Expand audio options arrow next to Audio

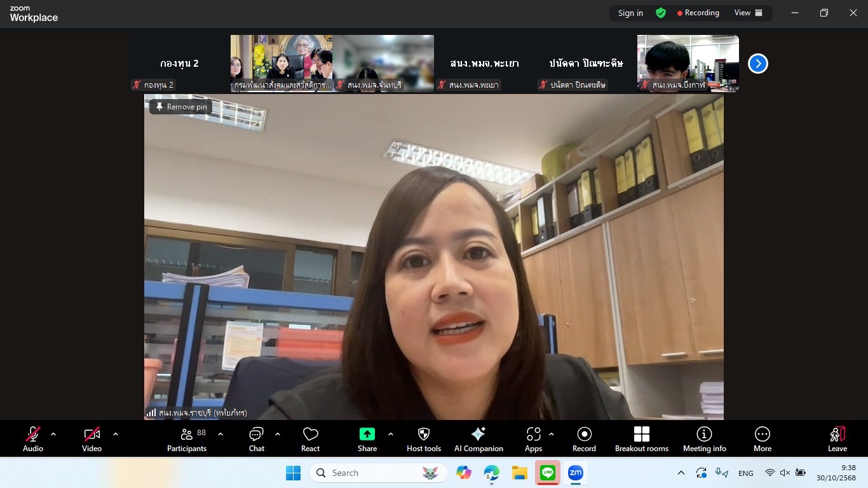pyautogui.click(x=53, y=434)
